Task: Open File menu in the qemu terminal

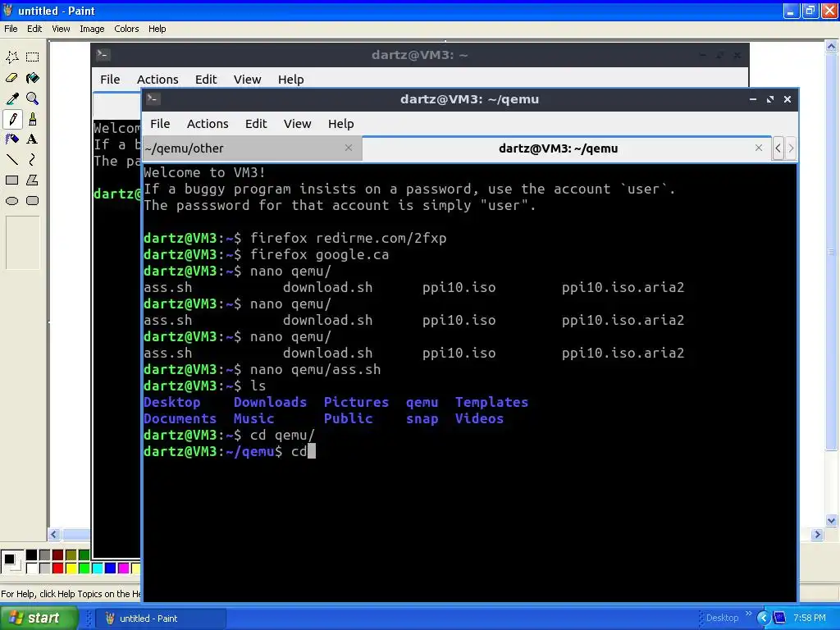Action: (x=160, y=124)
